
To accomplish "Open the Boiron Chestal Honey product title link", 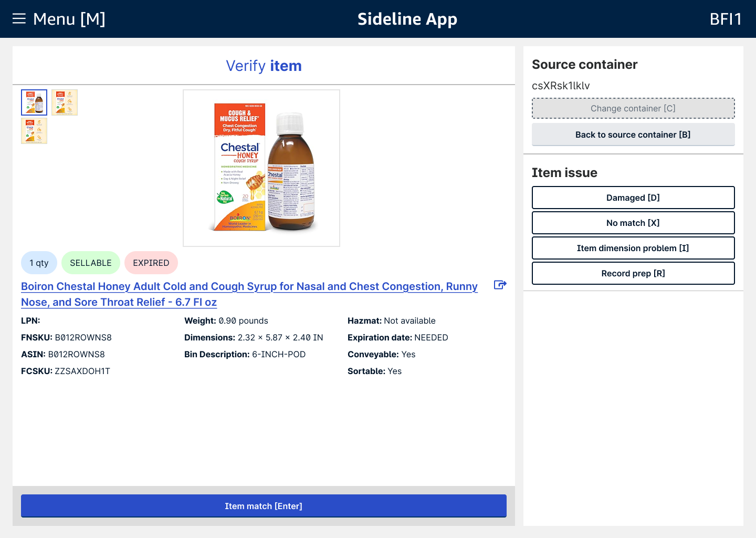I will click(249, 294).
